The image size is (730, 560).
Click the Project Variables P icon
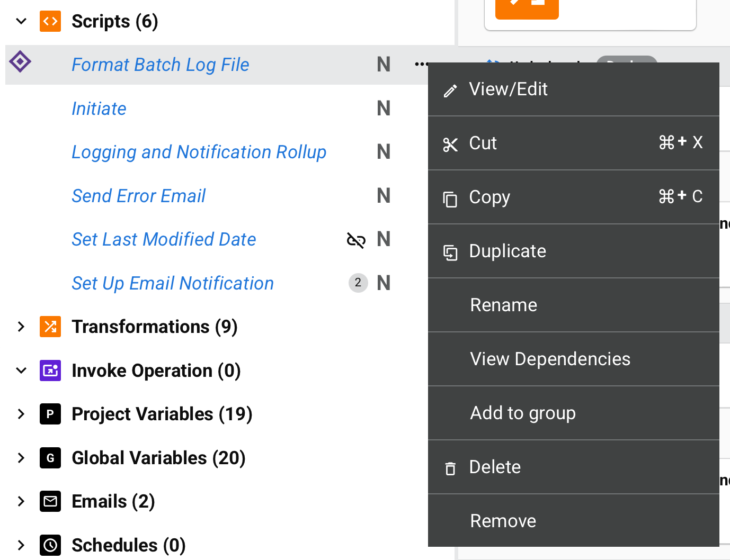click(x=50, y=414)
